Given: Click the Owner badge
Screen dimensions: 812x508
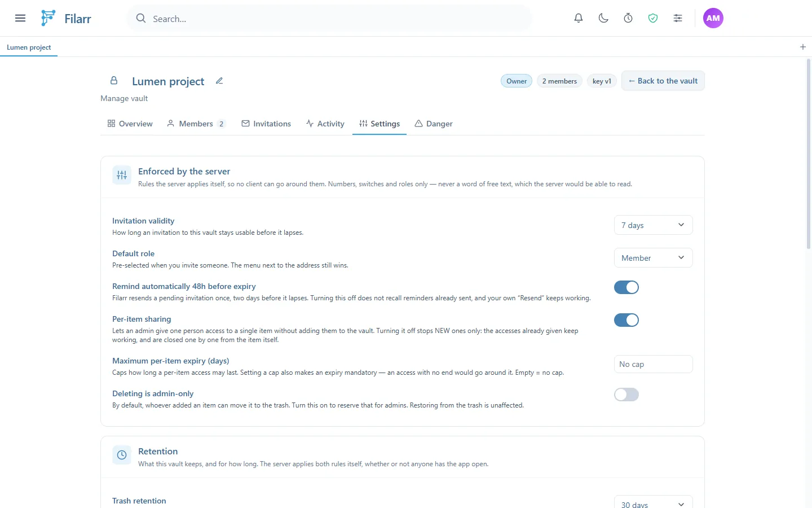Looking at the screenshot, I should [517, 81].
